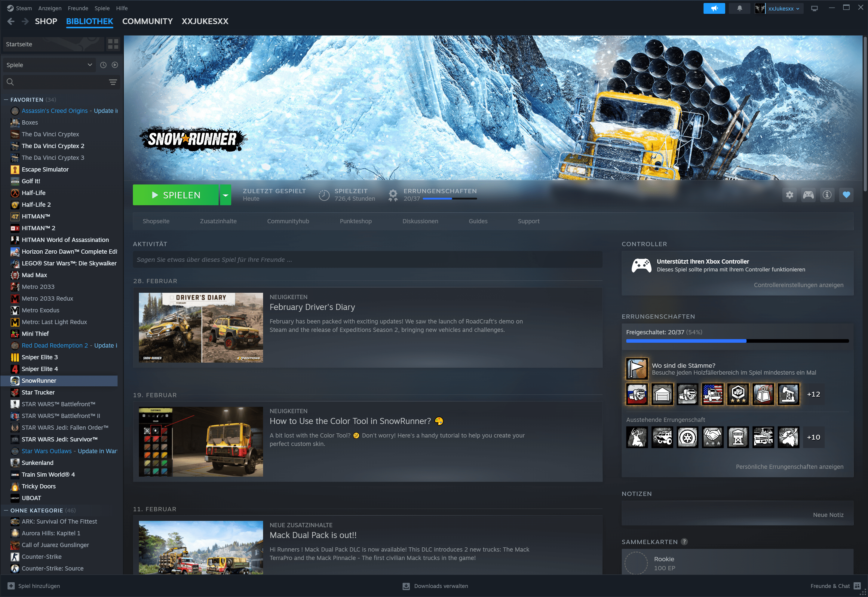The height and width of the screenshot is (597, 868).
Task: Toggle SnowRunner favorite heart
Action: pyautogui.click(x=846, y=194)
